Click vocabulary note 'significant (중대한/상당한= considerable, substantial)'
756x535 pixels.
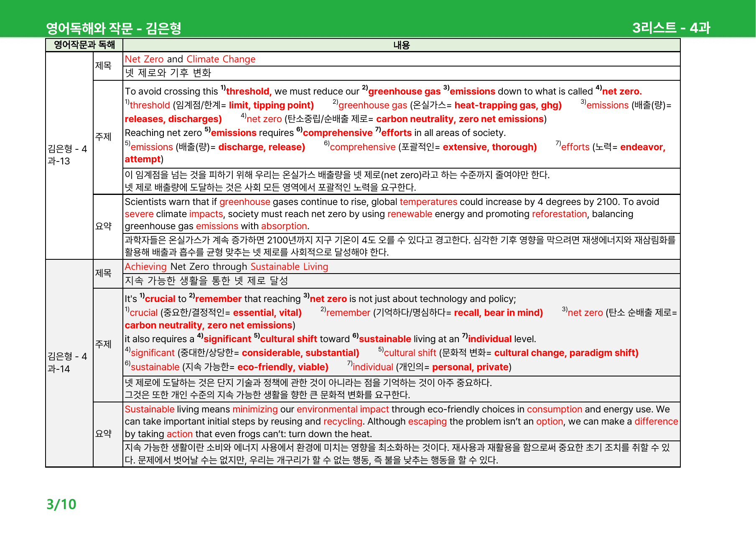pos(242,353)
